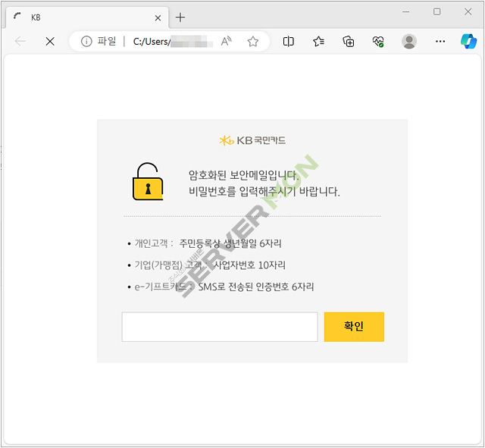Select text 암호화된 보안메일입니다.
This screenshot has width=485, height=448.
click(x=244, y=175)
